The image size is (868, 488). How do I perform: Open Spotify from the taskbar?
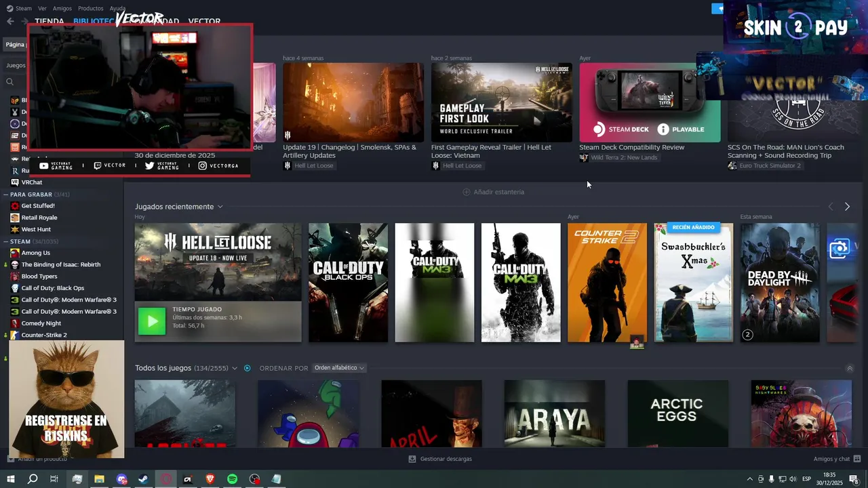[x=232, y=479]
